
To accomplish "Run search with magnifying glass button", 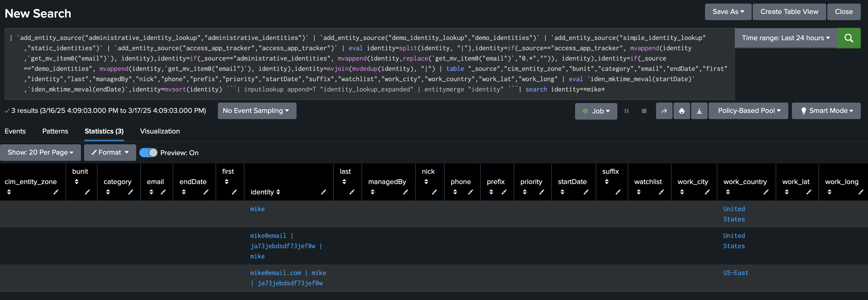I will (x=848, y=38).
